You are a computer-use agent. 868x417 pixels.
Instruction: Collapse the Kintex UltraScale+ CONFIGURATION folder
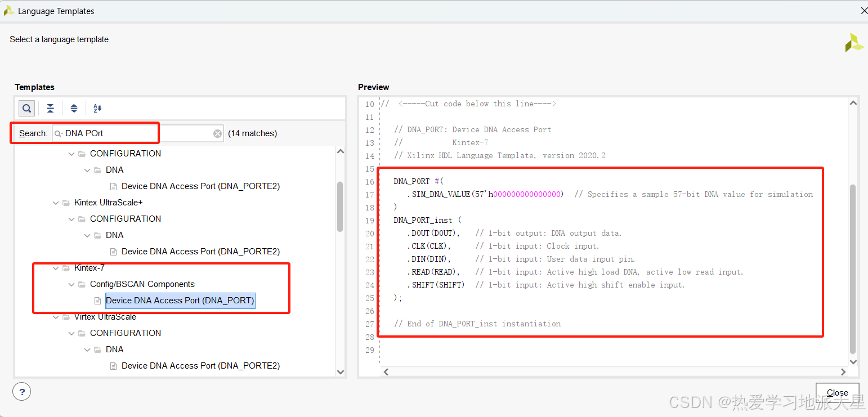pos(71,219)
